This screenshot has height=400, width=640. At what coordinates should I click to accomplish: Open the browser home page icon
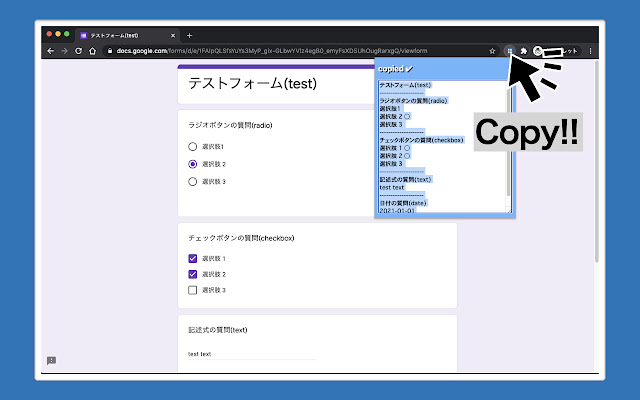click(93, 51)
